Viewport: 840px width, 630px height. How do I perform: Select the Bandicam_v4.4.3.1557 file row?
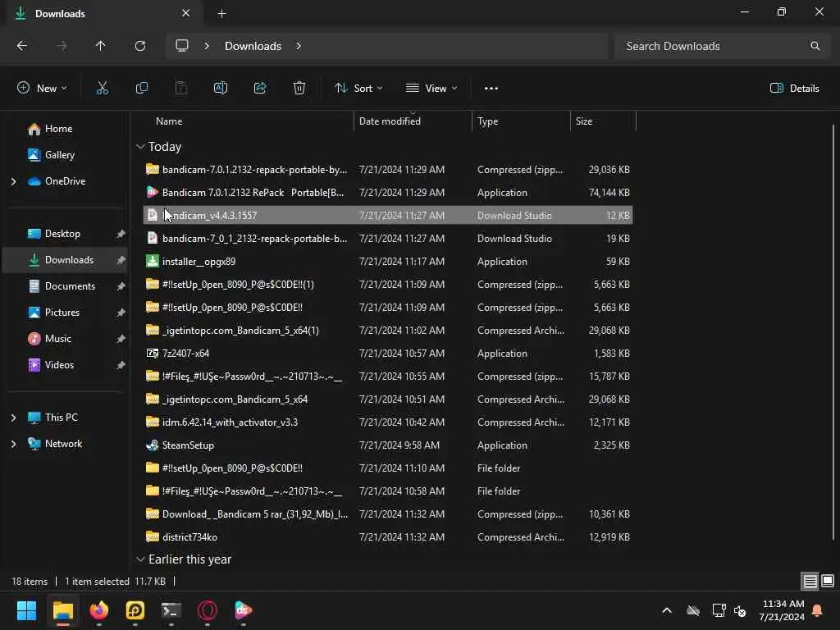tap(388, 216)
